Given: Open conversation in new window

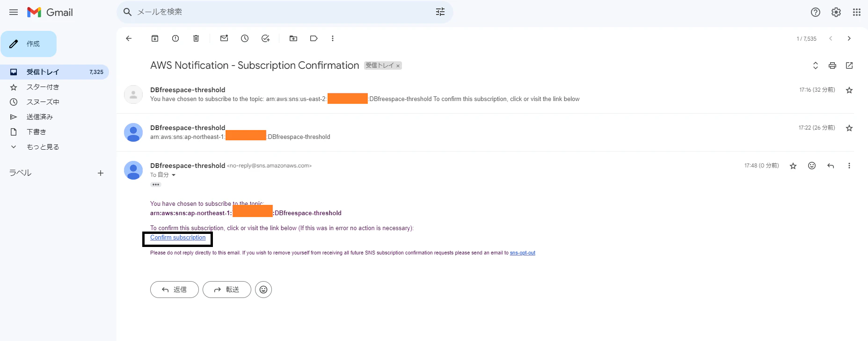Looking at the screenshot, I should (x=849, y=65).
